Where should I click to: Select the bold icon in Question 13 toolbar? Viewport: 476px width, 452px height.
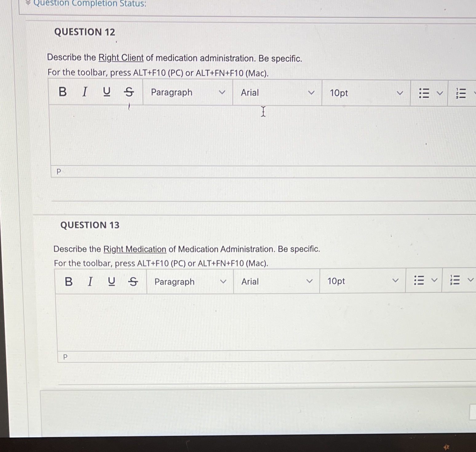tap(68, 281)
